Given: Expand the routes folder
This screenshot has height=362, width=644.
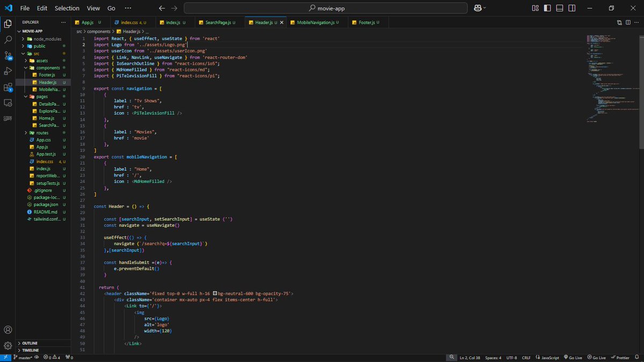Looking at the screenshot, I should (x=43, y=132).
